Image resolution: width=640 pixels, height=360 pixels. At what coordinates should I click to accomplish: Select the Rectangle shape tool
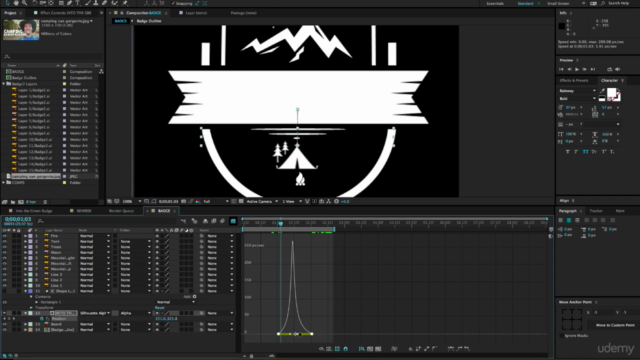coord(61,3)
